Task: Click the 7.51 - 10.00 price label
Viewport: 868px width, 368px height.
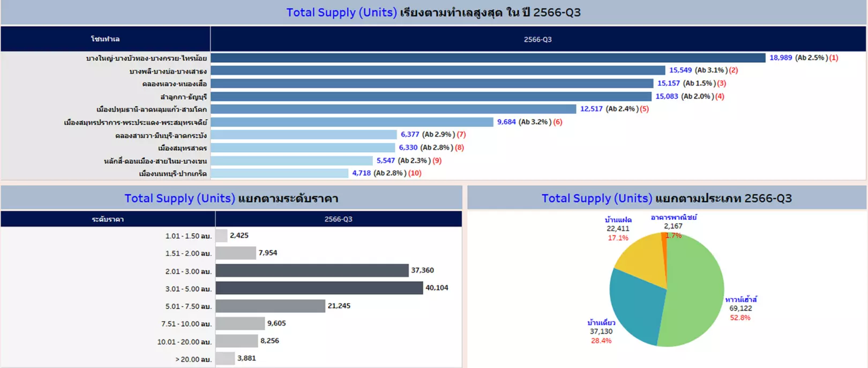Action: coord(186,323)
